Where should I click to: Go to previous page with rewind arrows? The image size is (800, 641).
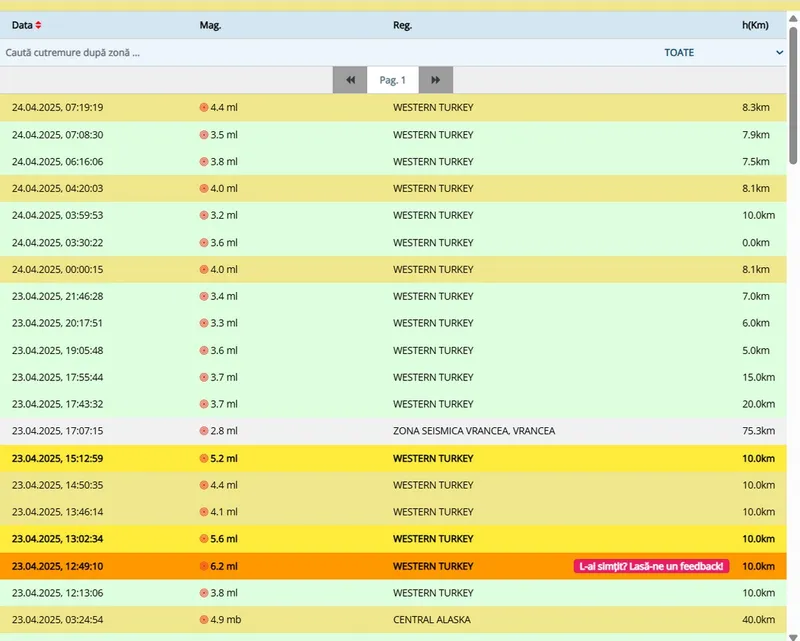[350, 80]
